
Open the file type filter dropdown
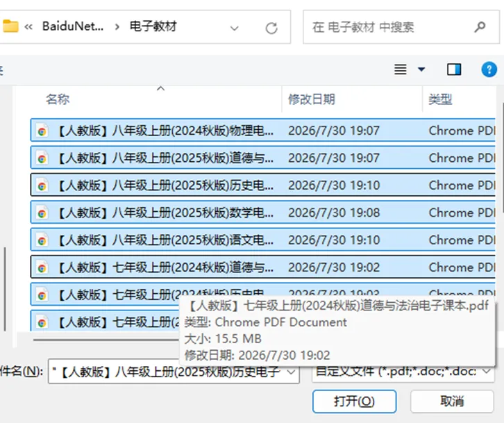tap(487, 372)
